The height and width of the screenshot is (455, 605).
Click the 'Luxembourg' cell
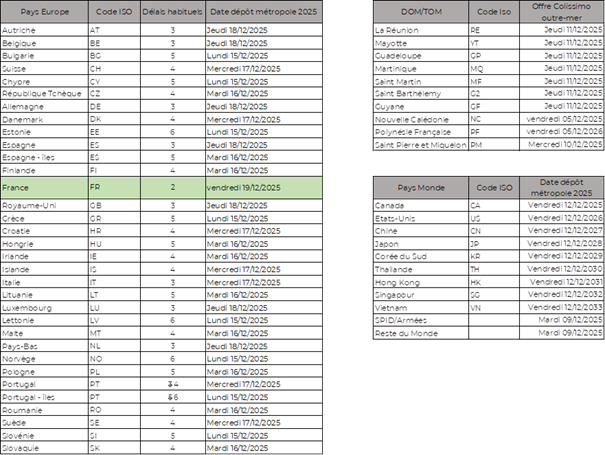[44, 308]
